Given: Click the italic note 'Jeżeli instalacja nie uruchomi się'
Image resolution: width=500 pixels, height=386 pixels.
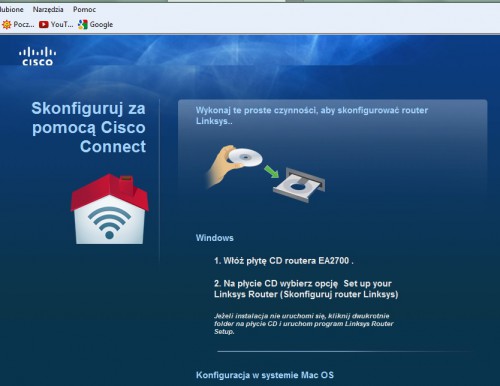Looking at the screenshot, I should (x=304, y=324).
